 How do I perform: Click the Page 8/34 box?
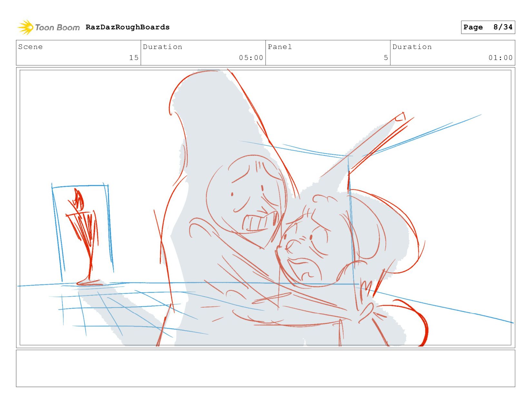tap(488, 27)
